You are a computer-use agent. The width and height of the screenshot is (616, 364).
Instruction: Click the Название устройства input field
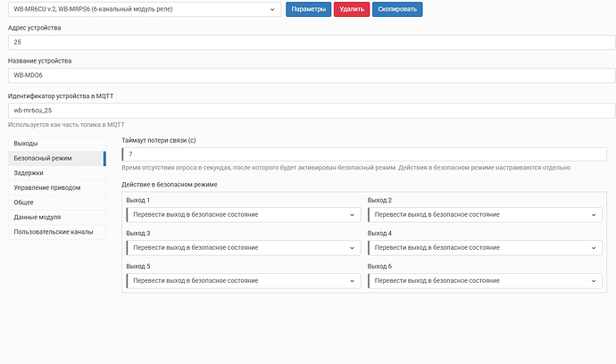click(308, 75)
